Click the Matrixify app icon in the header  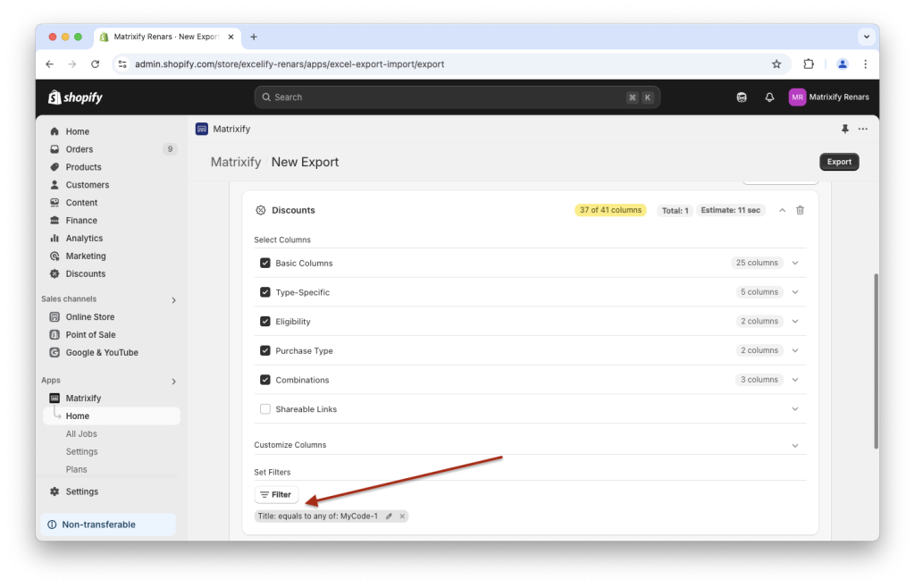201,129
